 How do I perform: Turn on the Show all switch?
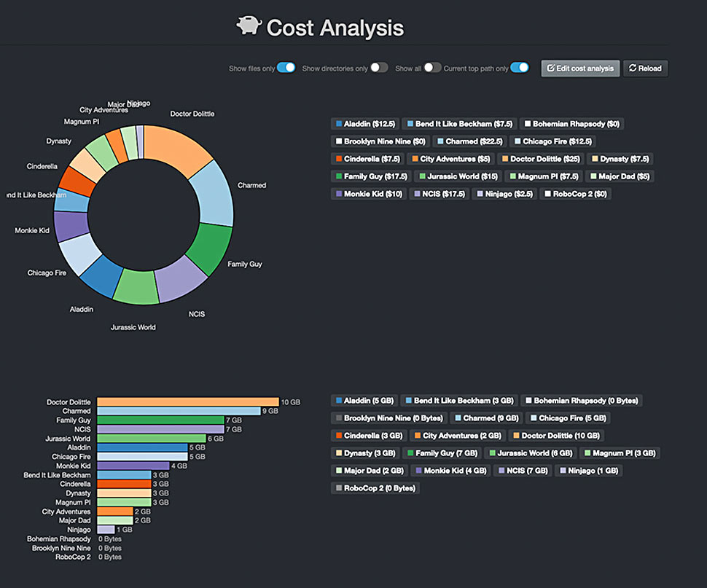coord(432,68)
